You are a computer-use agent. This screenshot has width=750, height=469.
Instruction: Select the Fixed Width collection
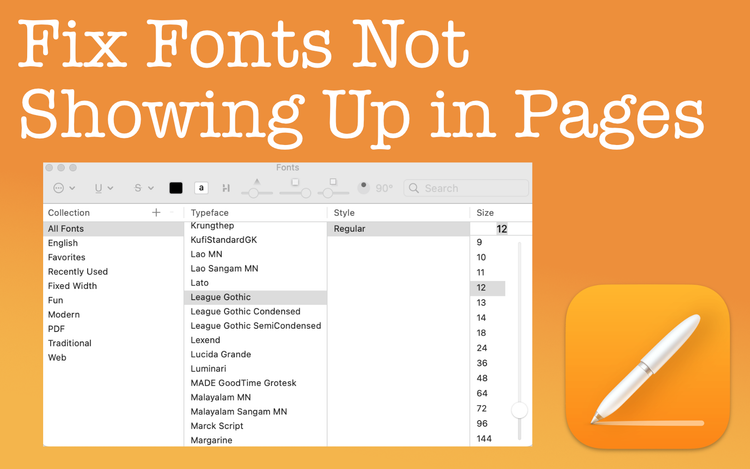113,286
